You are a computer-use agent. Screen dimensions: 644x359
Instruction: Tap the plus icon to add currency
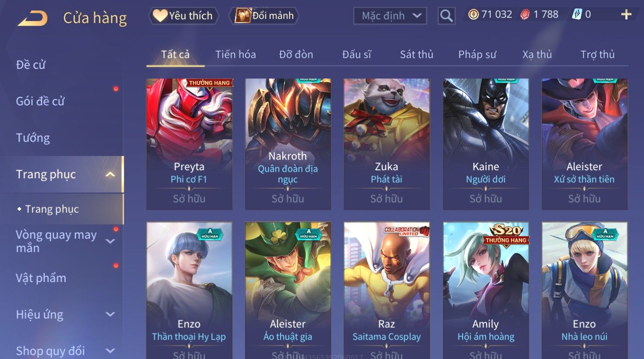[626, 15]
